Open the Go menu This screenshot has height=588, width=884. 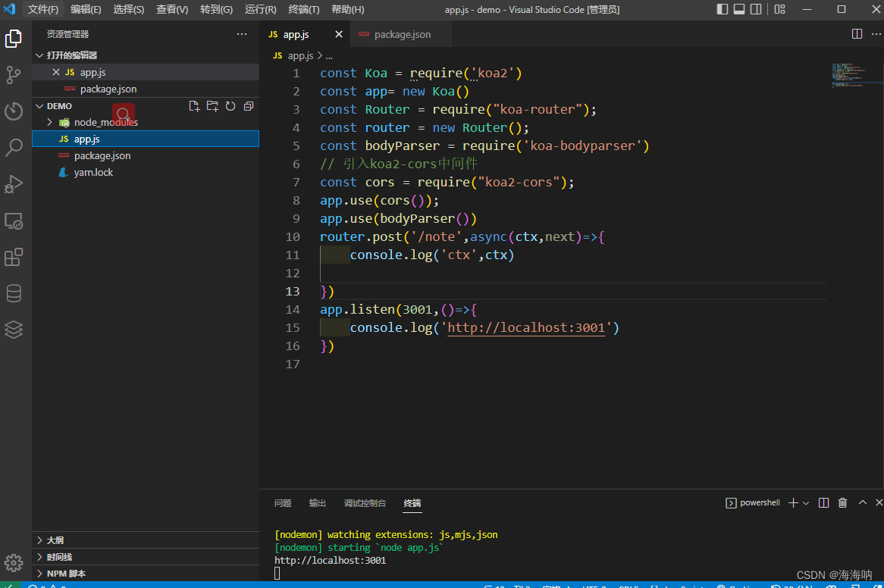pos(217,10)
